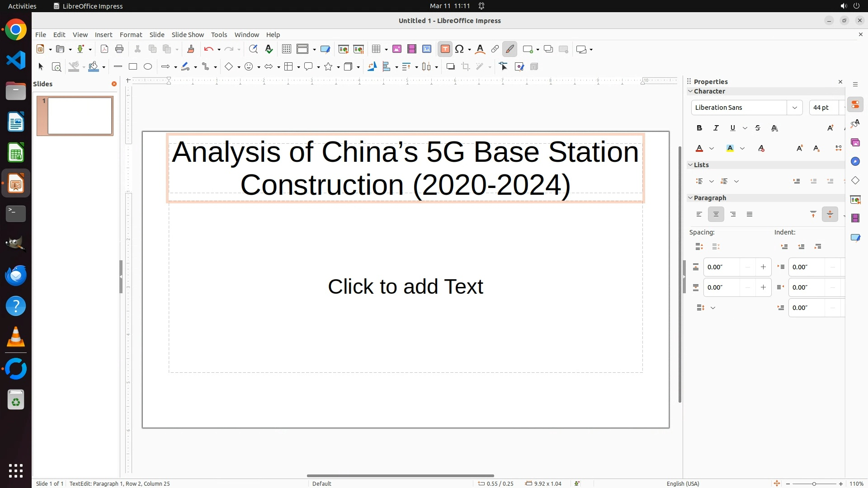Click 'Click to add Text' placeholder

coord(405,287)
